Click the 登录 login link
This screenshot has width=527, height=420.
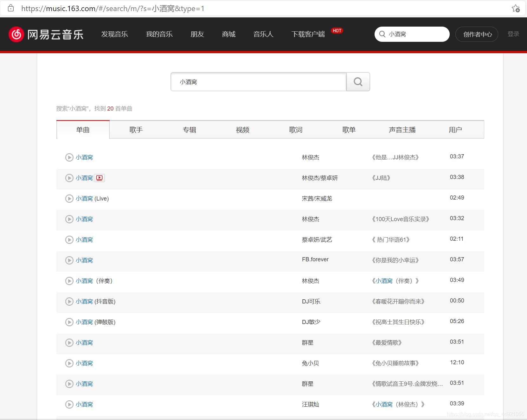[x=513, y=34]
